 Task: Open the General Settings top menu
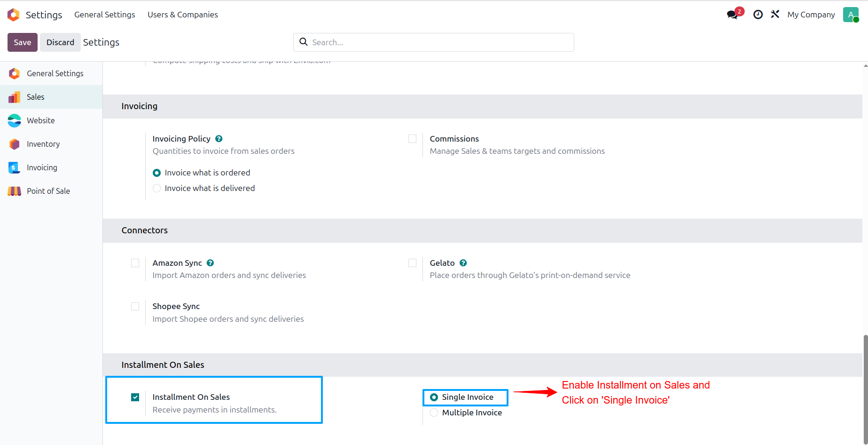tap(105, 15)
